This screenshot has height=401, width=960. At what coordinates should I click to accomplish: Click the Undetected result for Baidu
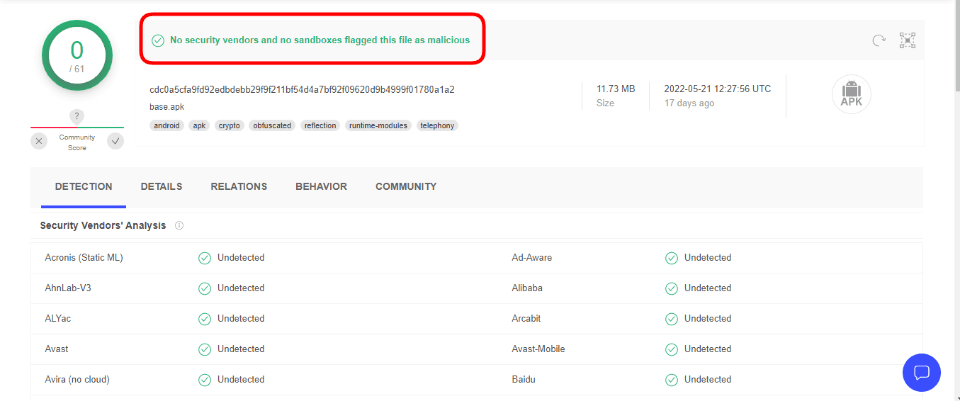coord(708,380)
